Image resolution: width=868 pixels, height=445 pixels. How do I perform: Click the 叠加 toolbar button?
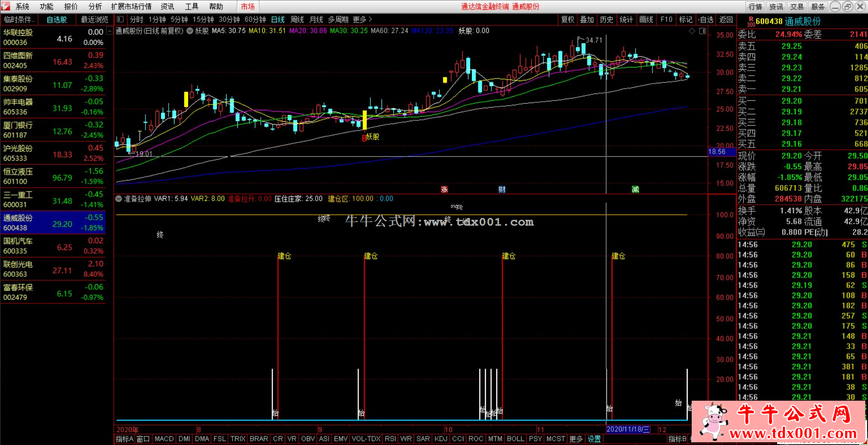tap(587, 19)
